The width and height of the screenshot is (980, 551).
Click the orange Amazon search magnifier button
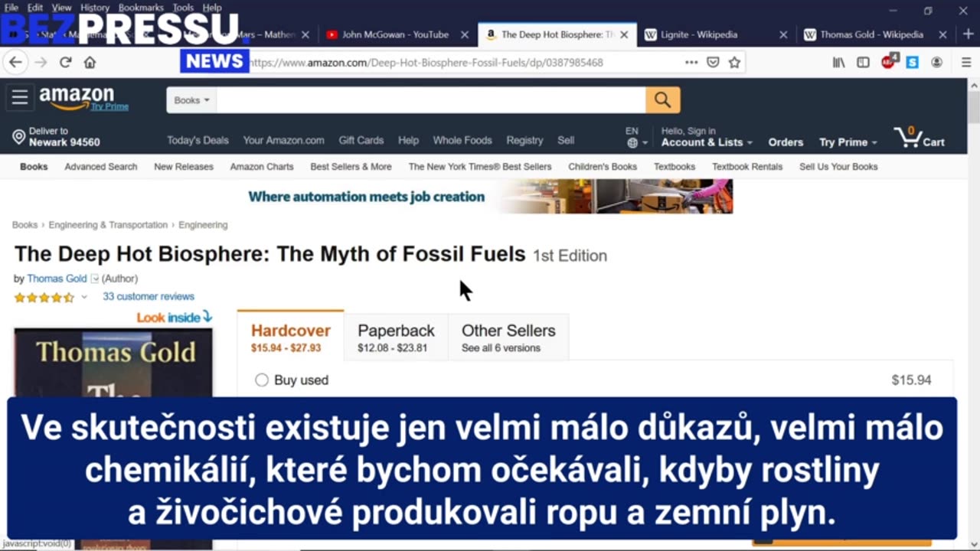[x=662, y=100]
